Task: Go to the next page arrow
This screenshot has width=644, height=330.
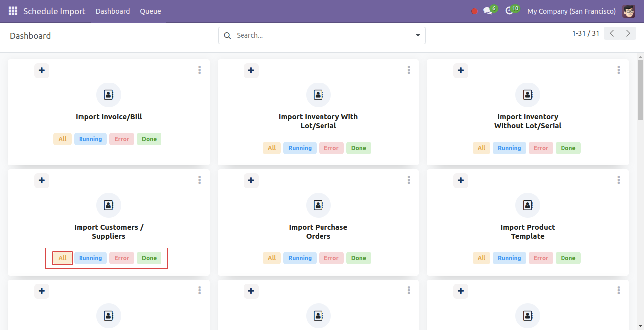Action: click(x=628, y=33)
